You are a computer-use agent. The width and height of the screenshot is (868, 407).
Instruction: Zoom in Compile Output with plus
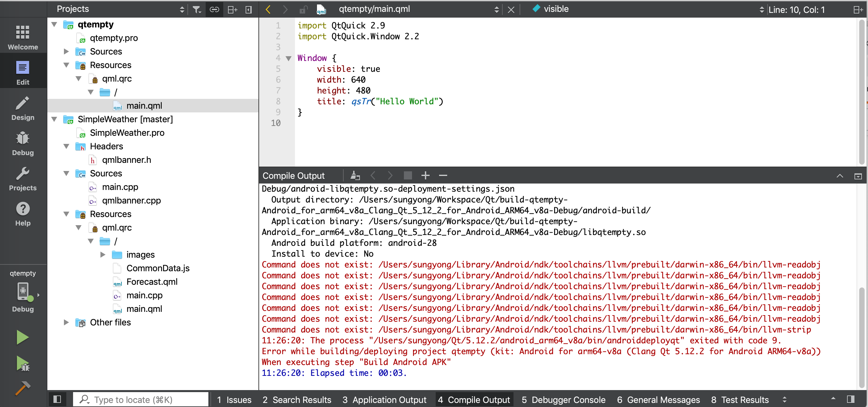(425, 175)
